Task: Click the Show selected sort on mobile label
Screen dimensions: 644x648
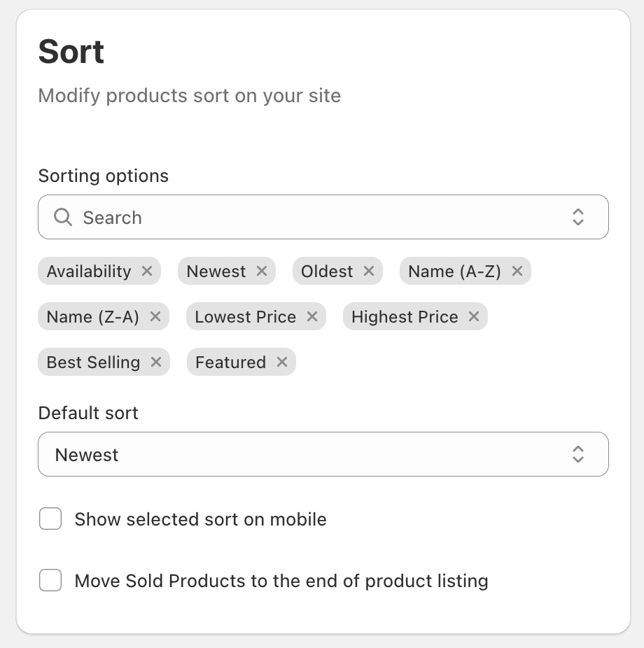Action: pyautogui.click(x=200, y=519)
